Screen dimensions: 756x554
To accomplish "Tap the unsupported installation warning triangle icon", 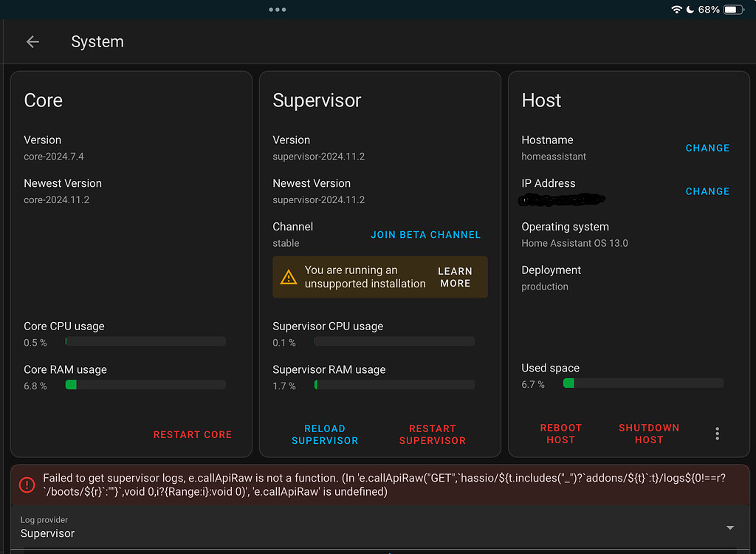I will pos(289,277).
